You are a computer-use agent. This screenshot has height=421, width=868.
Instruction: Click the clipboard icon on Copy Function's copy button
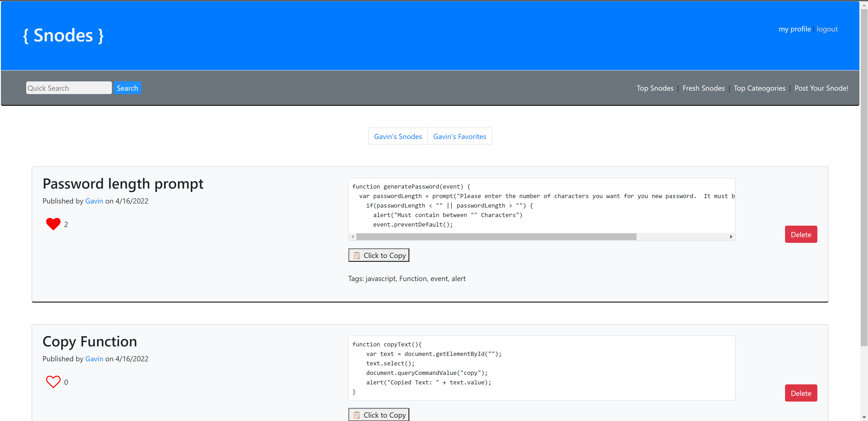(356, 415)
